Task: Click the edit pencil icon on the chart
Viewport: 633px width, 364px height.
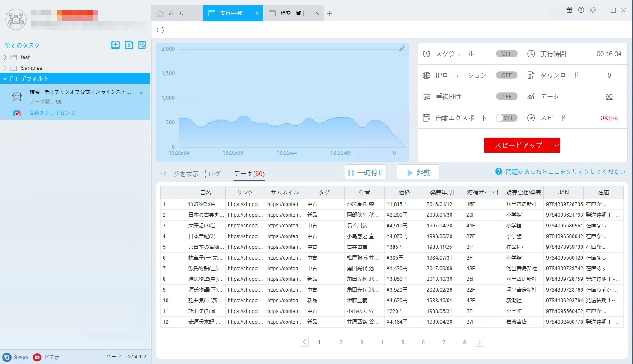Action: point(402,49)
